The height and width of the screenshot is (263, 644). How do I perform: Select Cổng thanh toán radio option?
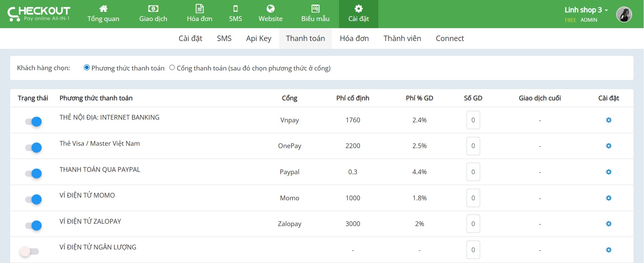pos(172,67)
